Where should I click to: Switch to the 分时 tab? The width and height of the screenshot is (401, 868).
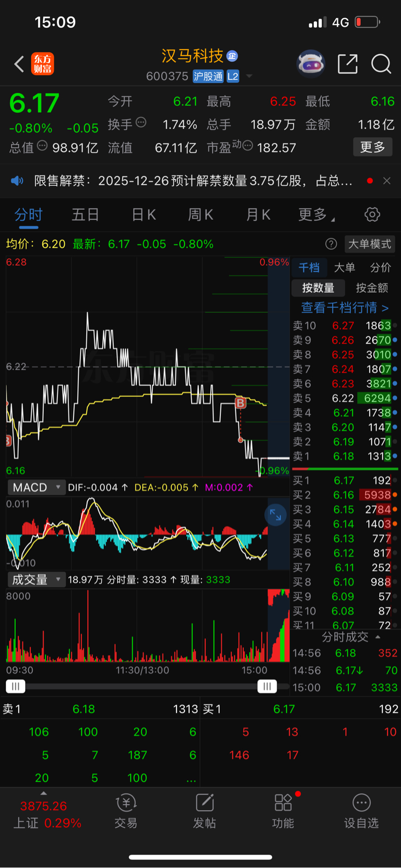pyautogui.click(x=28, y=215)
